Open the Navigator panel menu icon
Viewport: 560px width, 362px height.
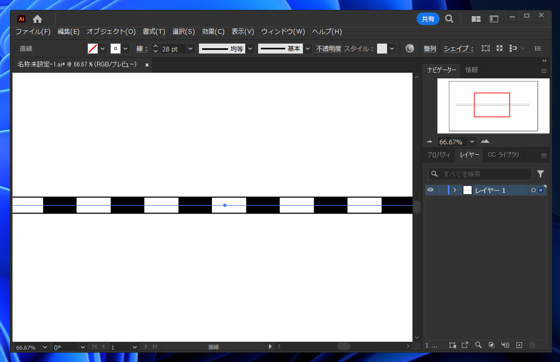544,71
